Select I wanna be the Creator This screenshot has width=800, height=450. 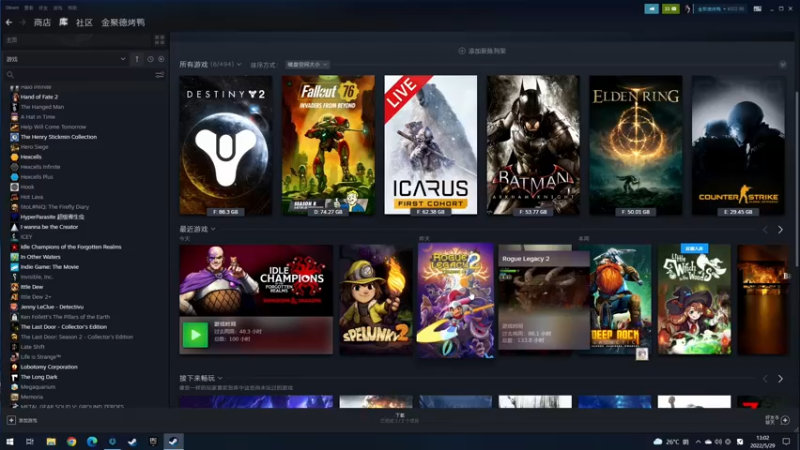click(49, 227)
